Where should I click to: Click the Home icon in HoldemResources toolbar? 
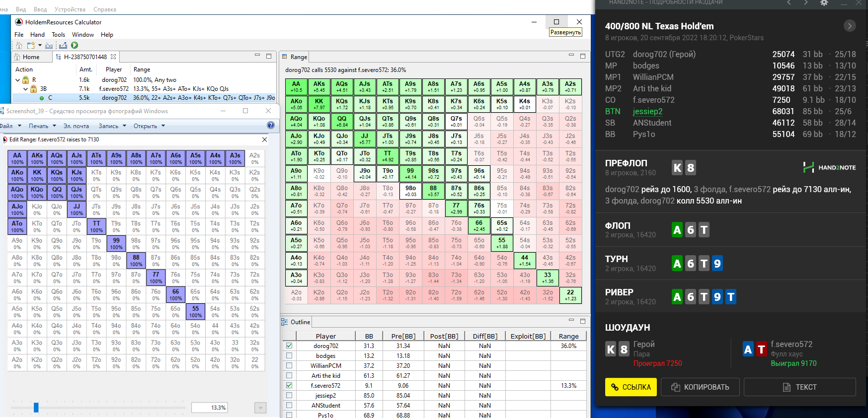point(19,45)
